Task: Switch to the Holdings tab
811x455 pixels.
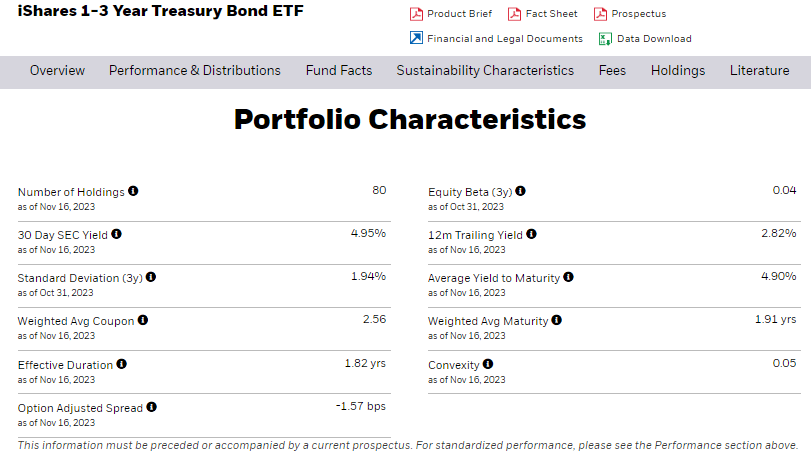Action: click(x=678, y=71)
